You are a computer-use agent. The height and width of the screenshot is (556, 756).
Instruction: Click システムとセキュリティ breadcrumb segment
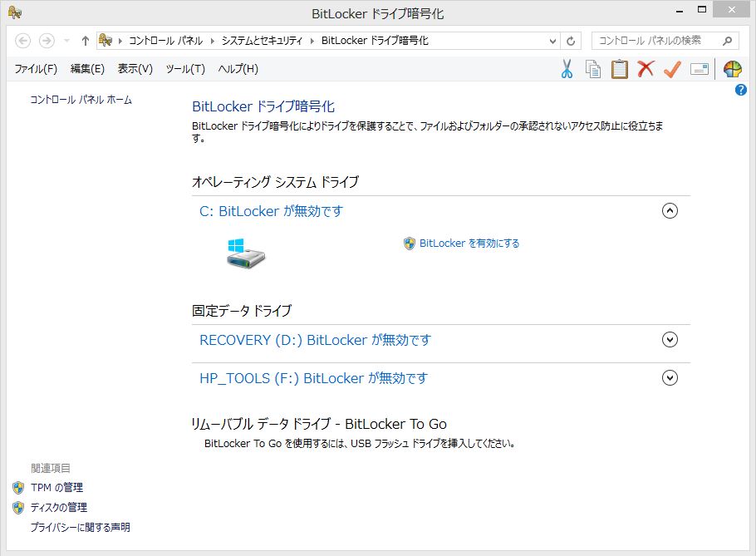pyautogui.click(x=262, y=41)
